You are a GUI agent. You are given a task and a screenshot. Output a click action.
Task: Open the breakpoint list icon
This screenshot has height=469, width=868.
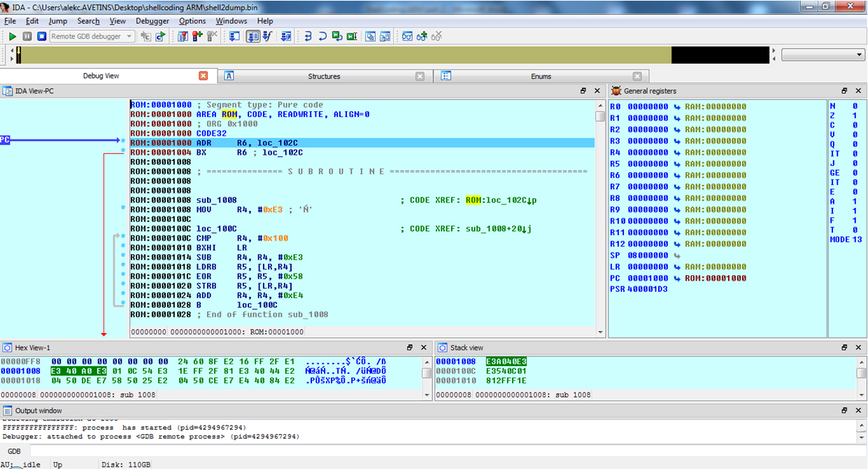tap(182, 36)
